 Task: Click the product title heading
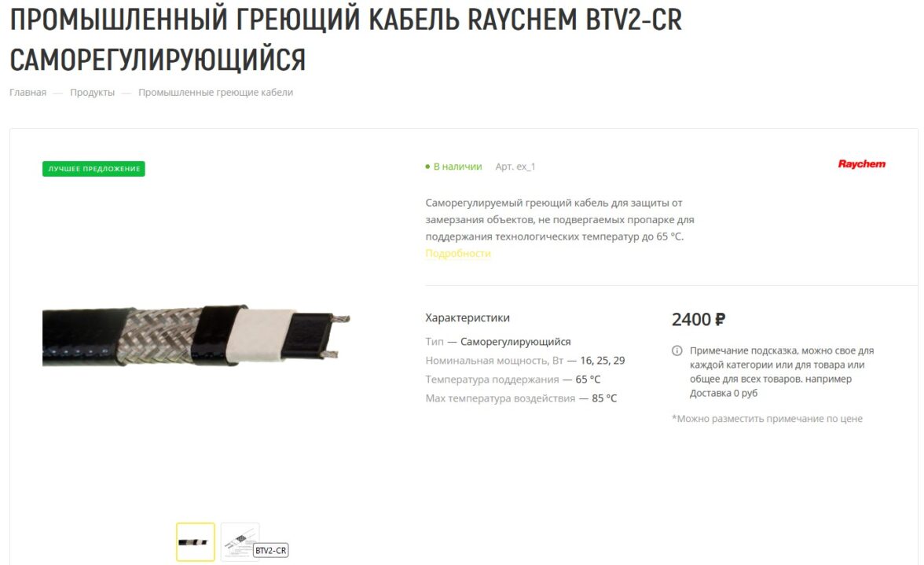coord(346,39)
